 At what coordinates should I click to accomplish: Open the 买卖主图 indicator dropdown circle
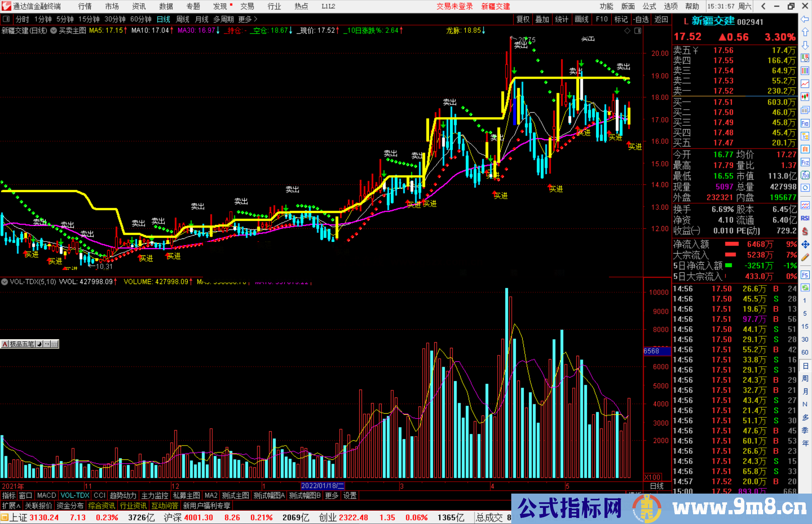(54, 30)
